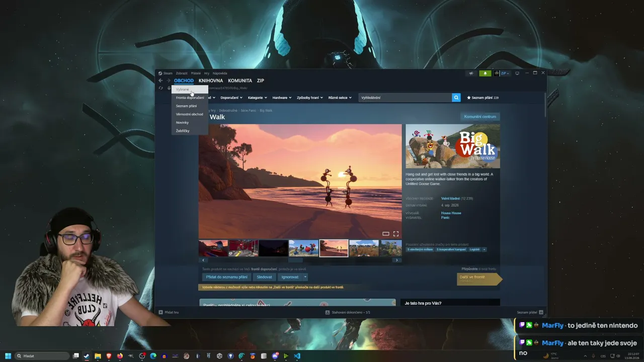Click the S otevřeným světem tag

(420, 249)
